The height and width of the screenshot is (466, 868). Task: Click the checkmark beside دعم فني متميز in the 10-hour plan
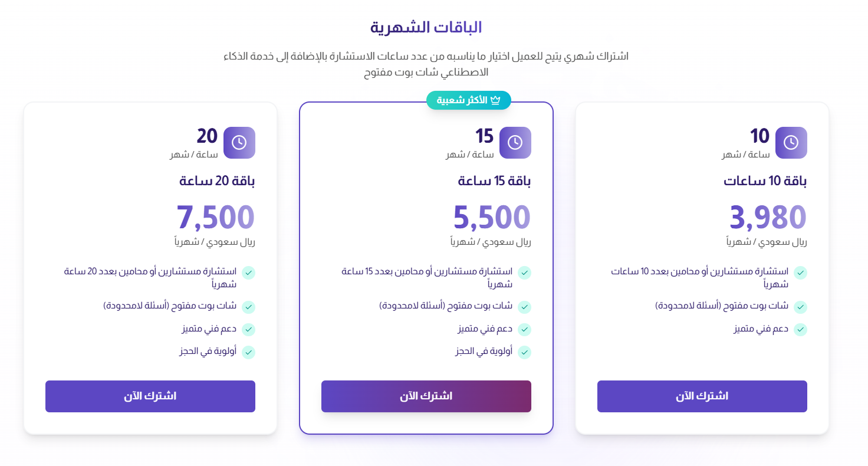click(x=801, y=329)
